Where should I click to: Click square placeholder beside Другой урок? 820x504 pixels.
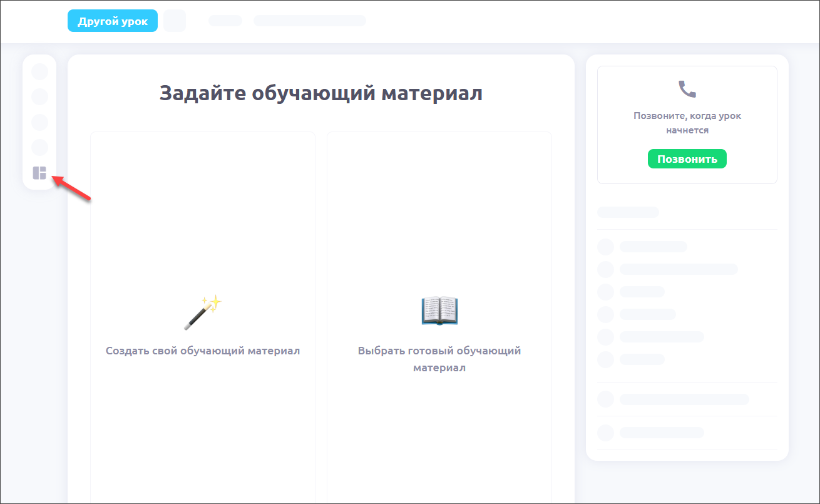click(175, 21)
